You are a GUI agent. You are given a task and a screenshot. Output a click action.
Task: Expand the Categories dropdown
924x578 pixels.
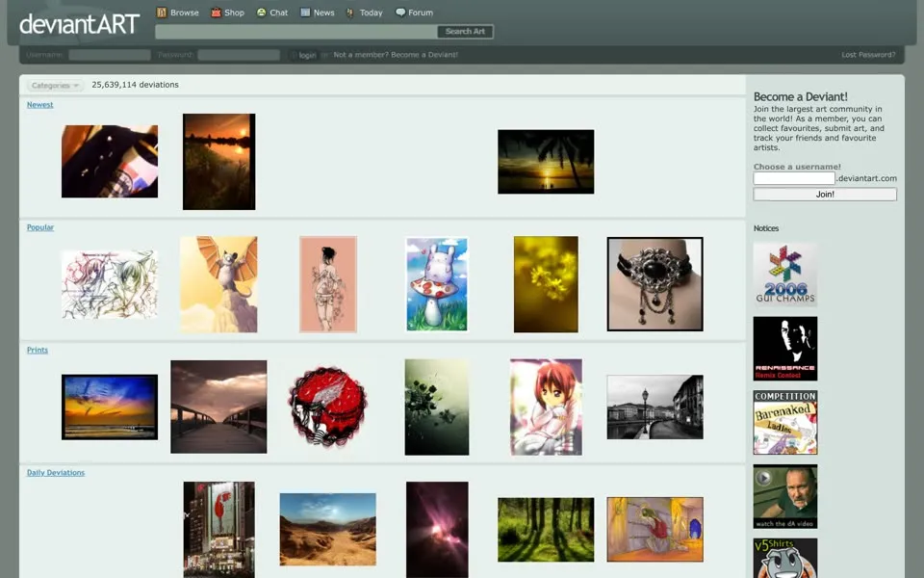tap(55, 86)
